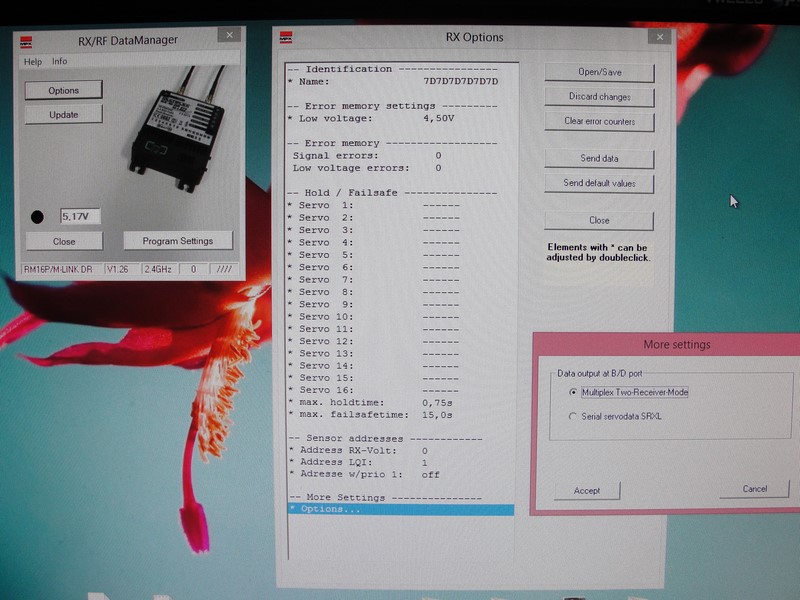The width and height of the screenshot is (800, 600).
Task: Click the Multiplex logo icon in DataManager title bar
Action: pyautogui.click(x=28, y=41)
